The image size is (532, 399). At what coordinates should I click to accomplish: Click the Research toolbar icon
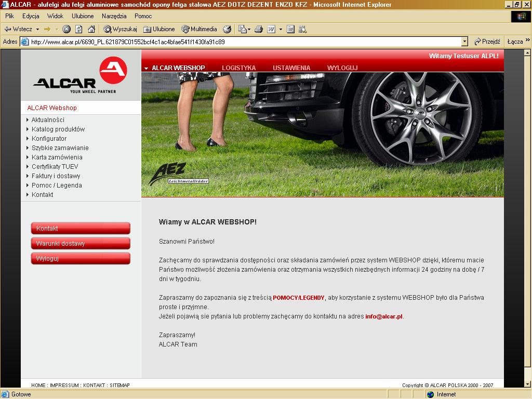[x=303, y=29]
